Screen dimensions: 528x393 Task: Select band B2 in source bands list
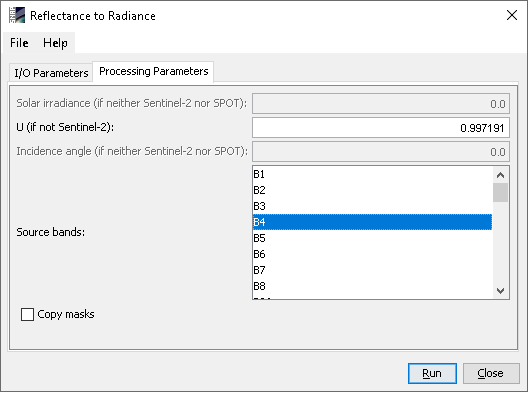372,190
